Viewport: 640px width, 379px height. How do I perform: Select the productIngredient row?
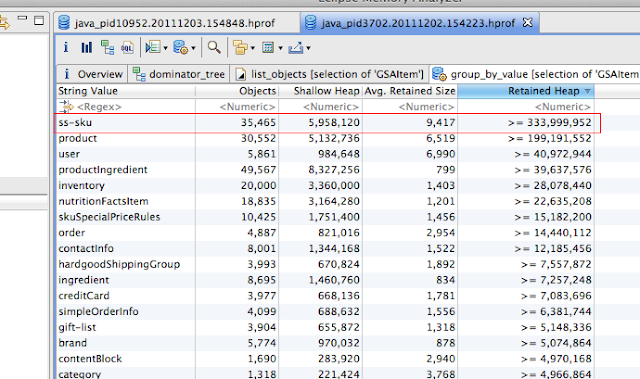[x=325, y=170]
